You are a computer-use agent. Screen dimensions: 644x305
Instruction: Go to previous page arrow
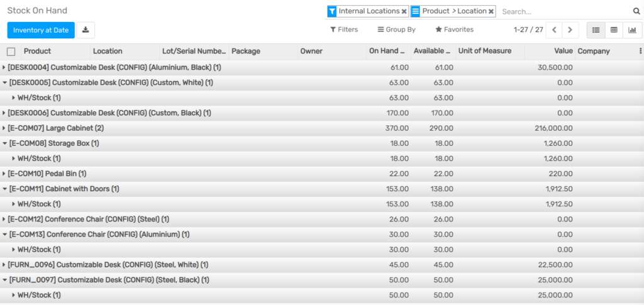pos(554,30)
